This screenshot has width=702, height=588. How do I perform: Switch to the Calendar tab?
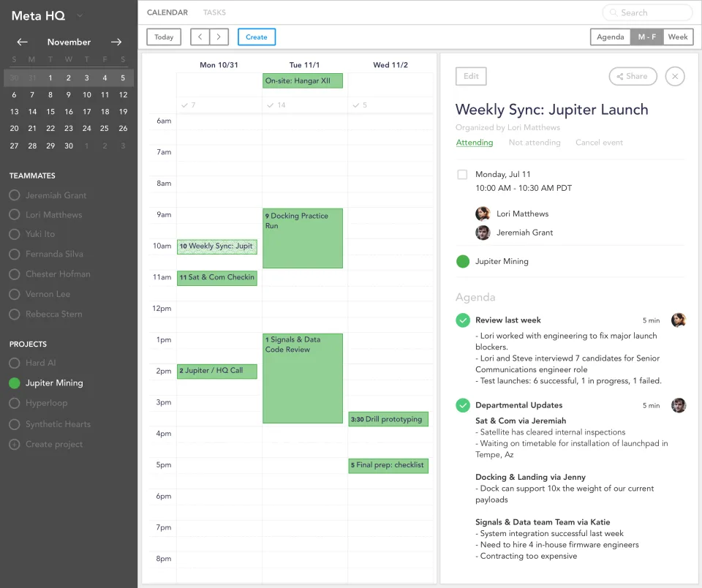tap(167, 12)
